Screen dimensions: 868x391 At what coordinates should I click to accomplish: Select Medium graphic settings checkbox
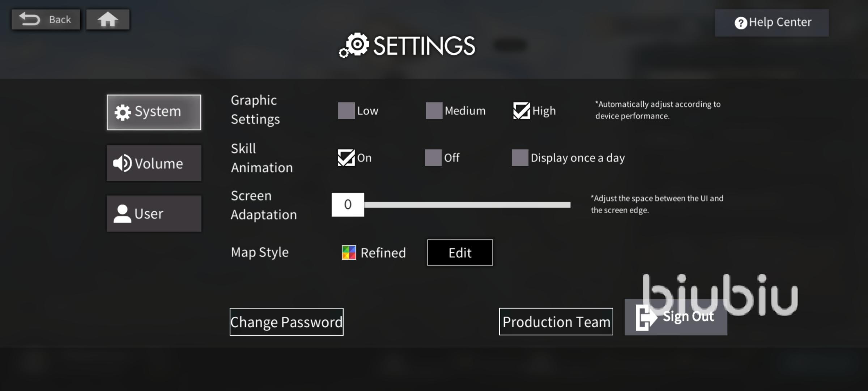(434, 110)
